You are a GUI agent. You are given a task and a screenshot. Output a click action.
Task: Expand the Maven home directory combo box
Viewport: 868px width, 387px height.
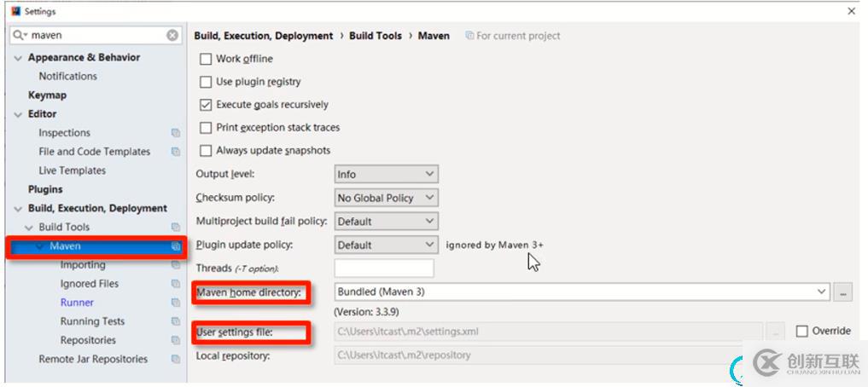pos(822,292)
